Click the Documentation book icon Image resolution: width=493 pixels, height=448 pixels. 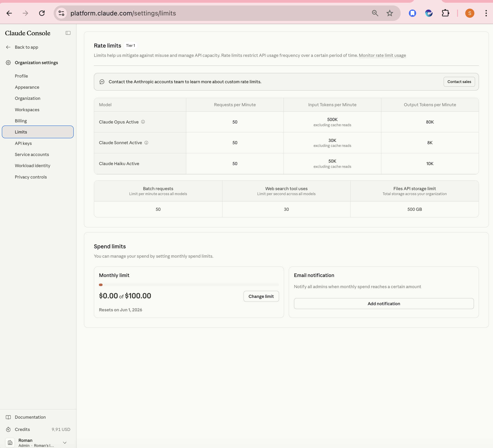click(x=8, y=417)
